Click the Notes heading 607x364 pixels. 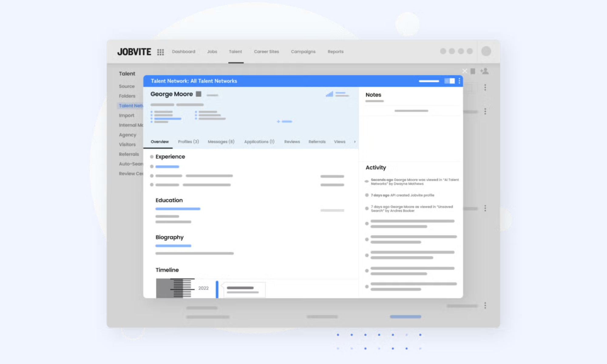(373, 95)
